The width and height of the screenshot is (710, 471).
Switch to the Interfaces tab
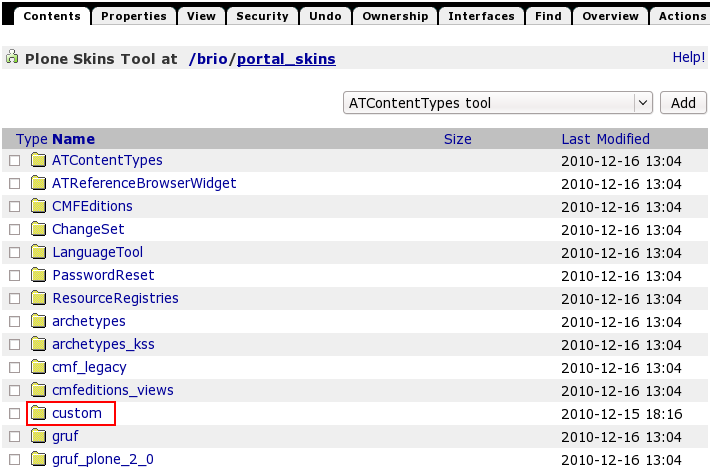(x=481, y=16)
